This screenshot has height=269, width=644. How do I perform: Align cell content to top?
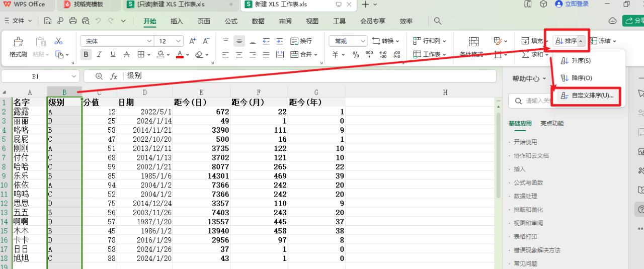[226, 41]
